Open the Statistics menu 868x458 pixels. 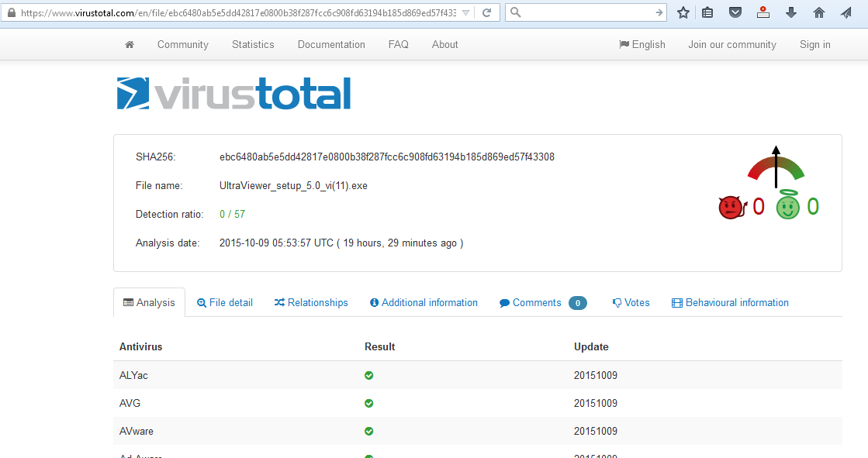pyautogui.click(x=253, y=45)
